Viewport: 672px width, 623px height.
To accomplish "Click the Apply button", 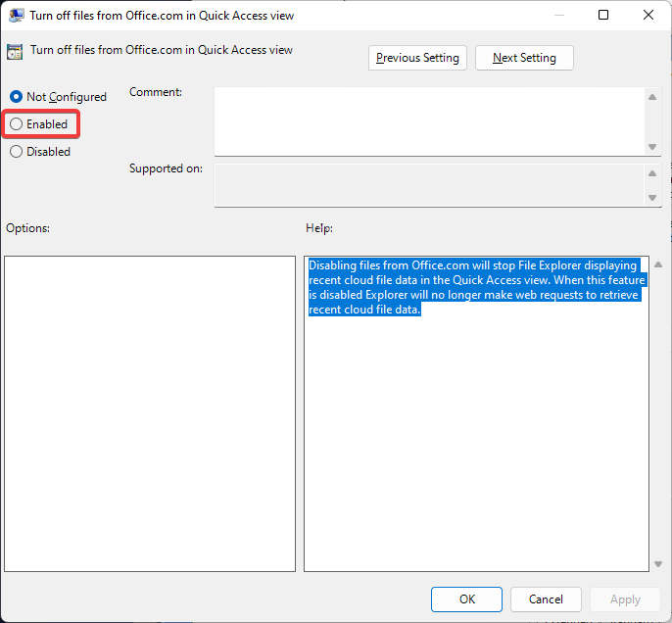I will pos(625,599).
